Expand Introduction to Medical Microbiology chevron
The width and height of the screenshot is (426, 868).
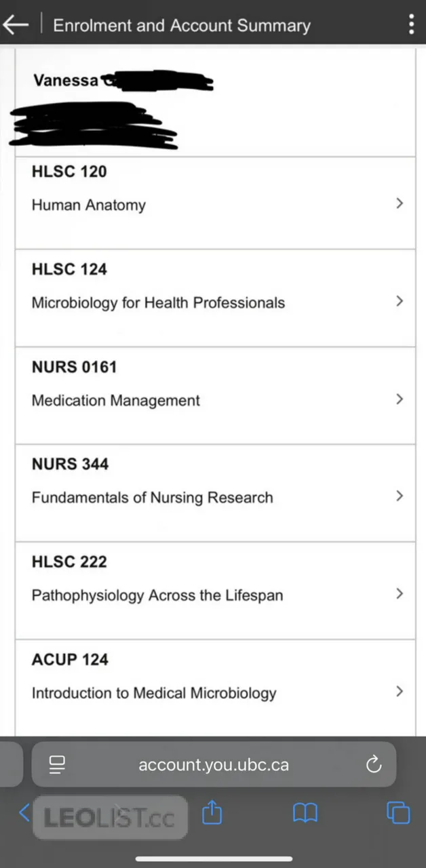coord(400,691)
